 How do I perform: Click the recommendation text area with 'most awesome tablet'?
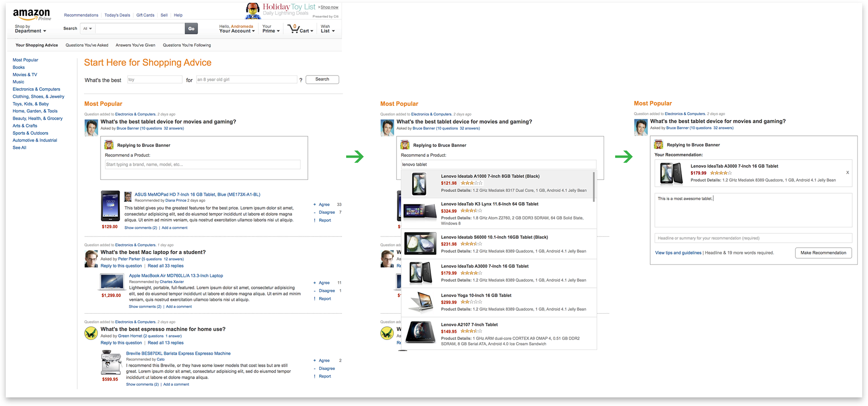[753, 210]
